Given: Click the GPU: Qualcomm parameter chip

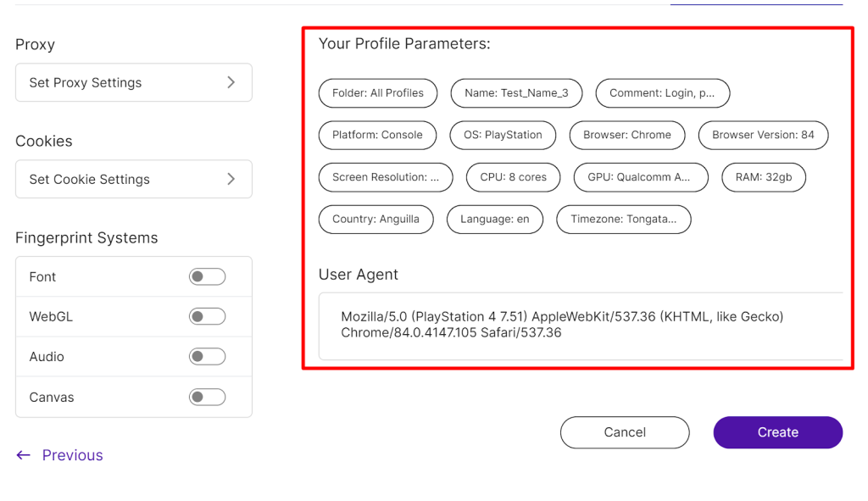Looking at the screenshot, I should pos(641,177).
